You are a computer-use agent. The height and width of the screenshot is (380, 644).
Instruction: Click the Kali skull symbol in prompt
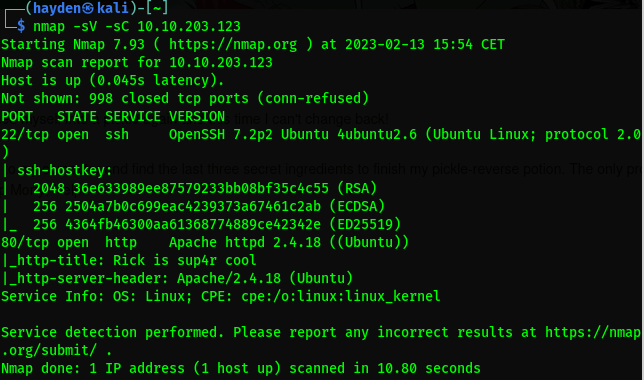pyautogui.click(x=87, y=8)
